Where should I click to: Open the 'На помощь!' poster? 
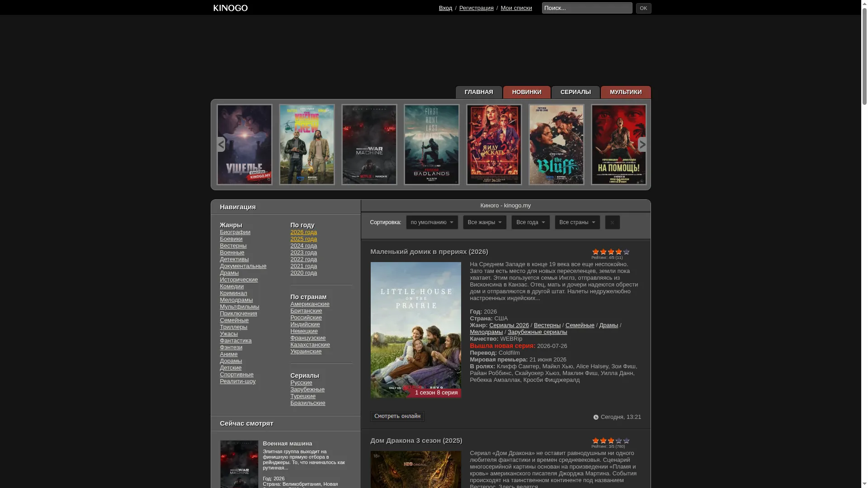[x=619, y=145]
